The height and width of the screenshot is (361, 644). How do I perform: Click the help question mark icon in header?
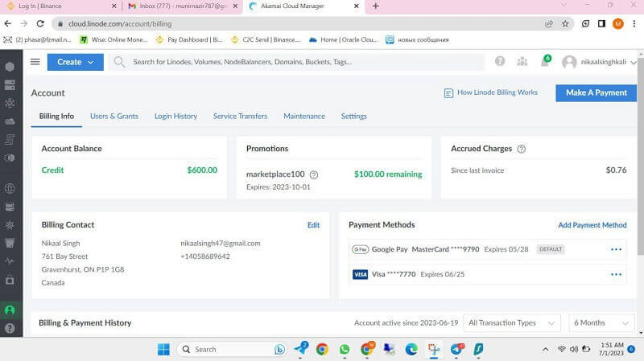click(x=500, y=62)
